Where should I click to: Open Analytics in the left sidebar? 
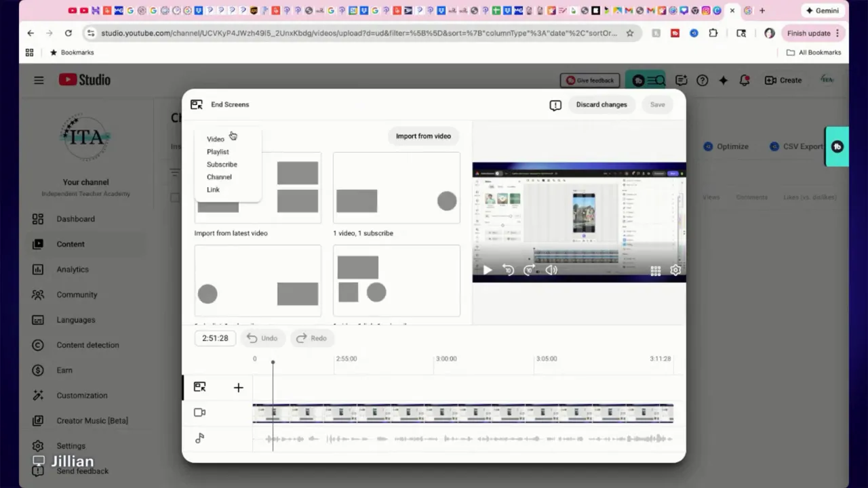(x=72, y=269)
